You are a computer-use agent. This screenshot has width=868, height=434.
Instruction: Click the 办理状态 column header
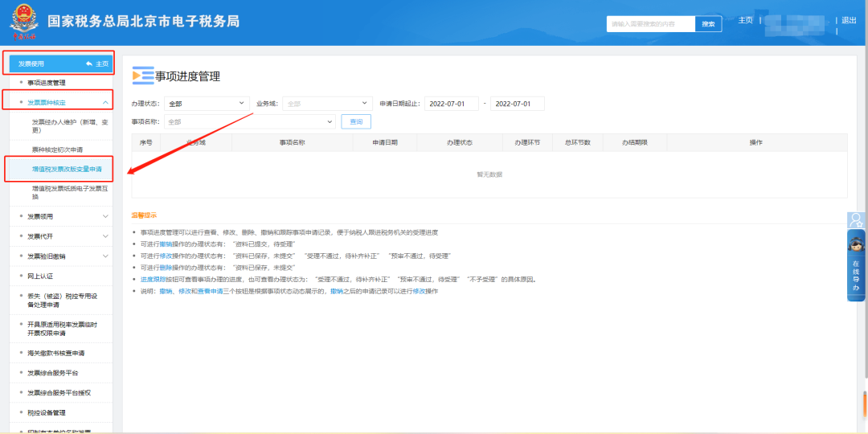pos(460,142)
